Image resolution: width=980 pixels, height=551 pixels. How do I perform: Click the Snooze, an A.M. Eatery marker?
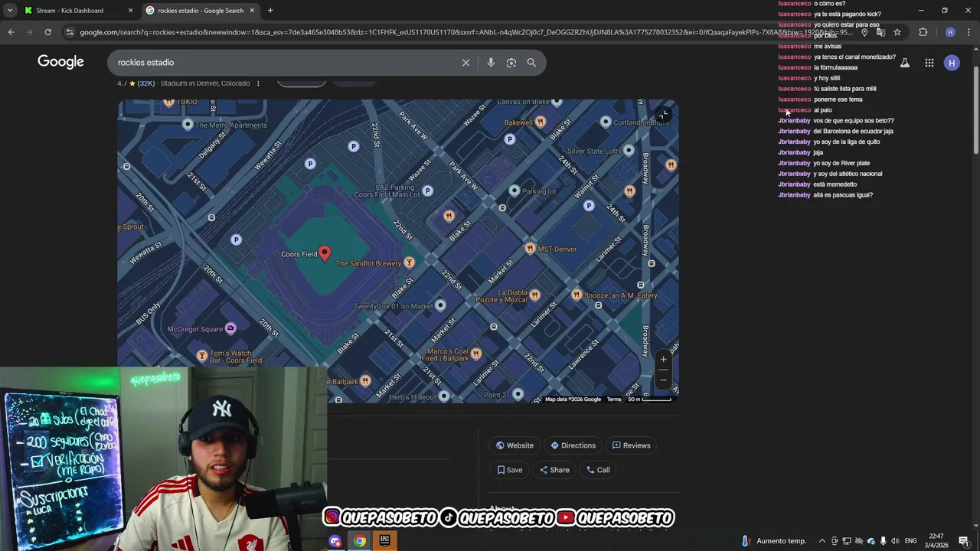[x=577, y=295]
